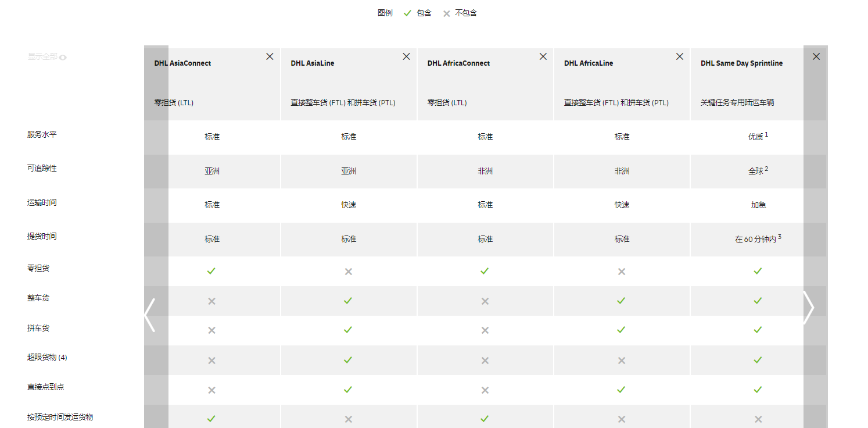Click 超限货物 check mark for AsiaLine

(x=348, y=360)
